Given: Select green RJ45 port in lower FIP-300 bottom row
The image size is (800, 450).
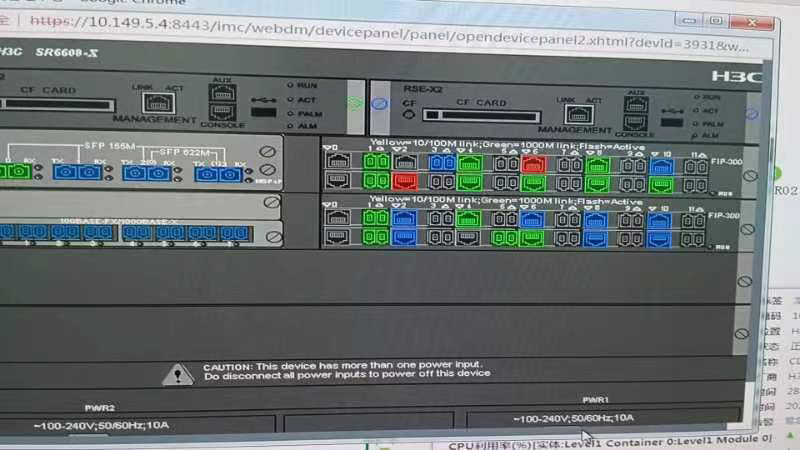Looking at the screenshot, I should click(532, 238).
